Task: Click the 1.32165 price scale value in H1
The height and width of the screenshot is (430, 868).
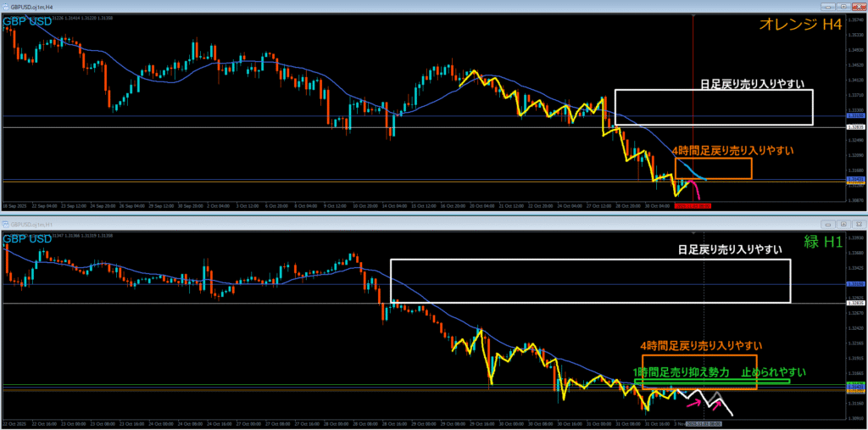Action: (856, 343)
